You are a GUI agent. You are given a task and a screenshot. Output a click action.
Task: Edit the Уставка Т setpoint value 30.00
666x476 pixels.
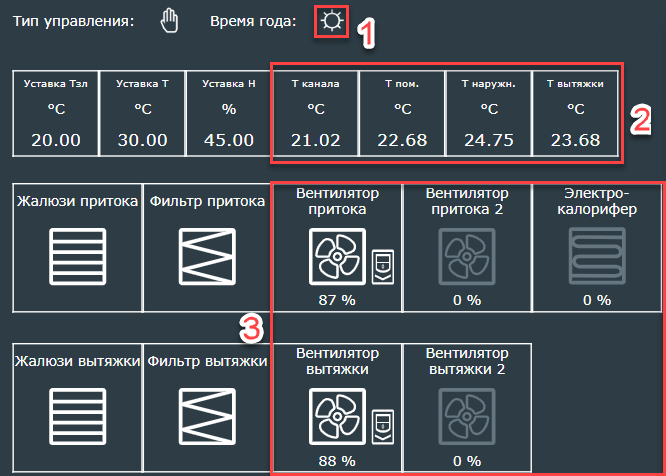(142, 139)
